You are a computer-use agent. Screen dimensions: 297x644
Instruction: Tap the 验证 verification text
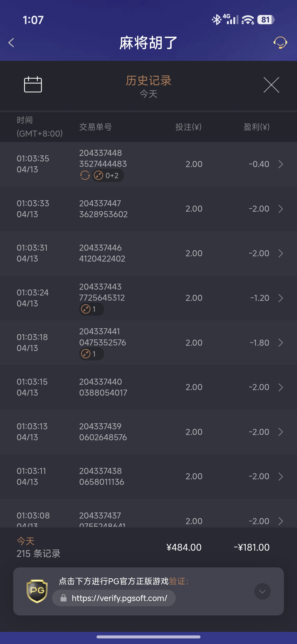pyautogui.click(x=177, y=581)
